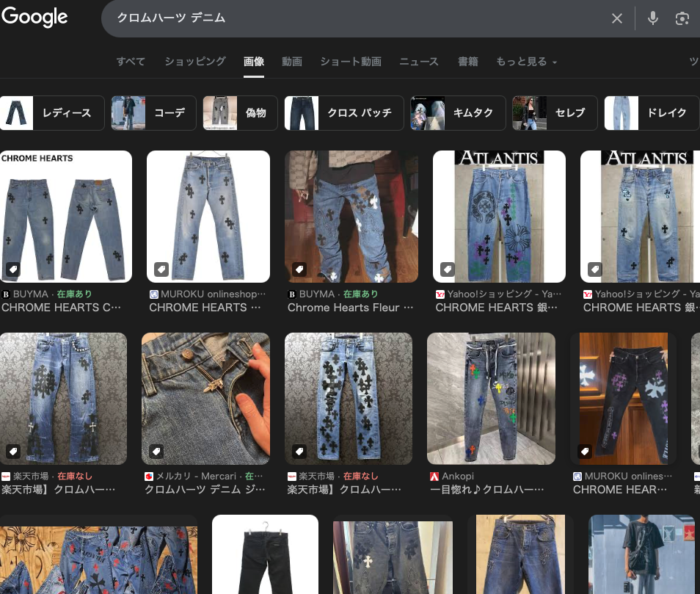The width and height of the screenshot is (700, 594).
Task: Switch to the すべて tab
Action: click(131, 62)
